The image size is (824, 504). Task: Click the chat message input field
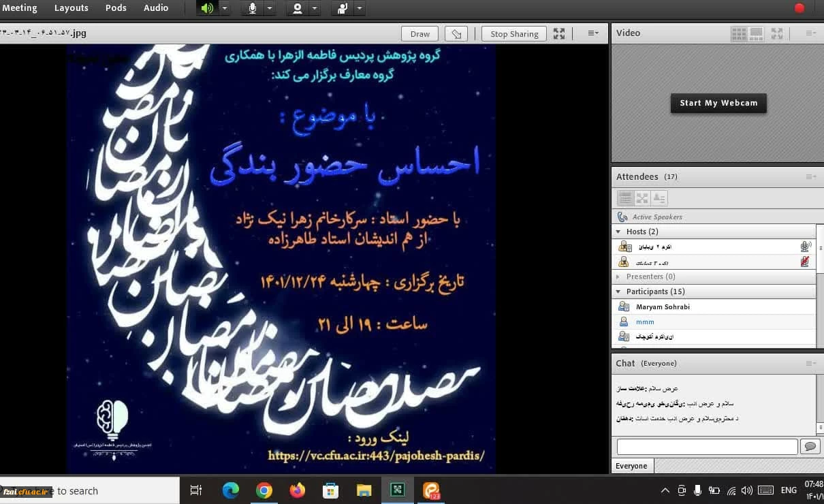(707, 447)
